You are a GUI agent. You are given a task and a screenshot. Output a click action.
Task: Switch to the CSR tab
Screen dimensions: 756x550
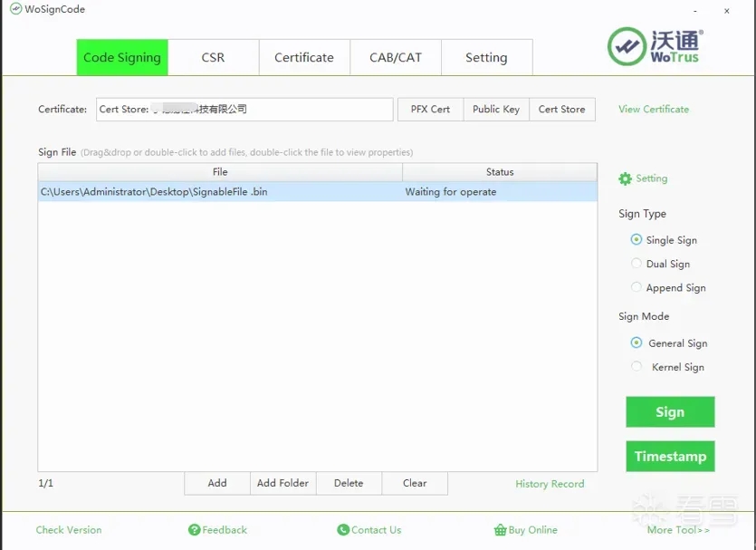click(213, 57)
